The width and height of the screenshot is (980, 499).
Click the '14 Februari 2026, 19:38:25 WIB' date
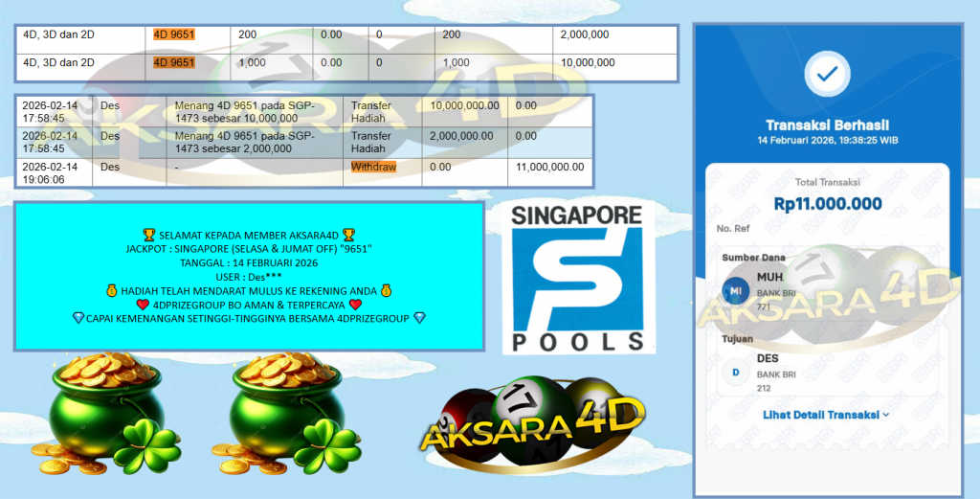(827, 141)
